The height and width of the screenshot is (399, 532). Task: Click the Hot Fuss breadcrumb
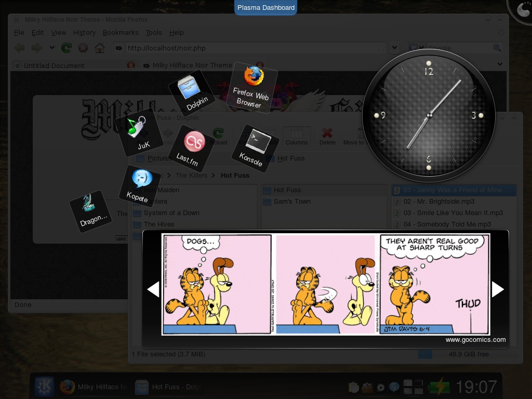[x=235, y=176]
